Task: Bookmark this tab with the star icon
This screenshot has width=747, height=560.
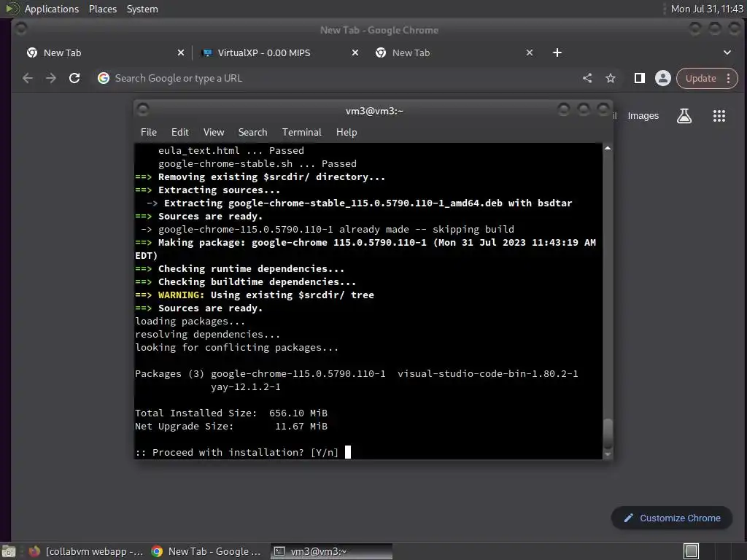Action: pyautogui.click(x=611, y=78)
